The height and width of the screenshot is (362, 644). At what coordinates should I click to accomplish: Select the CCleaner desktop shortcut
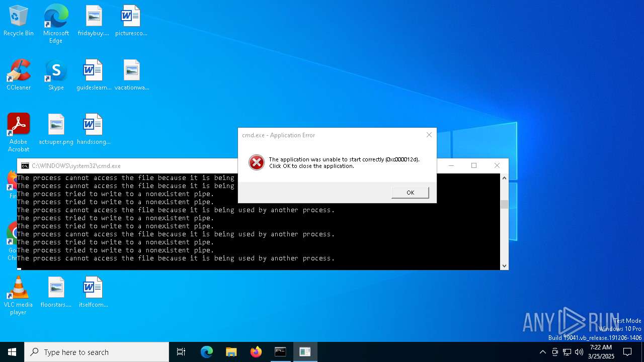coord(19,75)
